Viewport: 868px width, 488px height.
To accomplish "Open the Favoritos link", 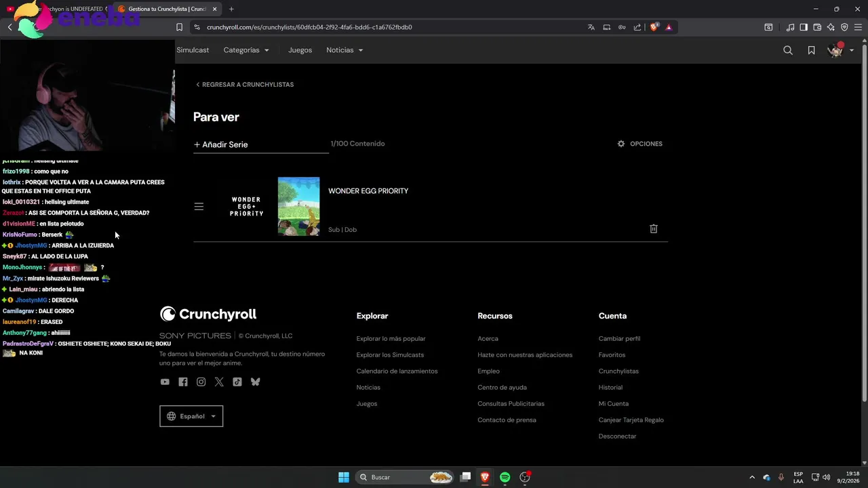I will tap(612, 355).
